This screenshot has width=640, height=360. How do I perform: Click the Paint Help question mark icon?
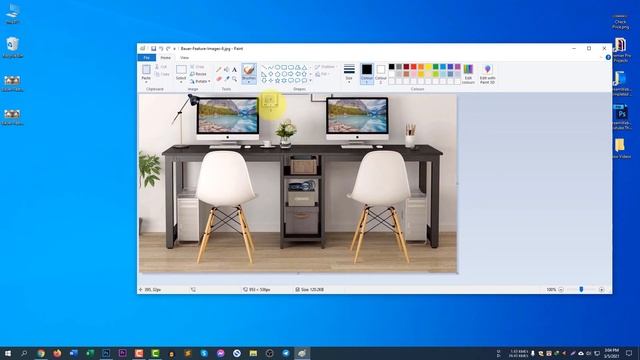click(608, 58)
